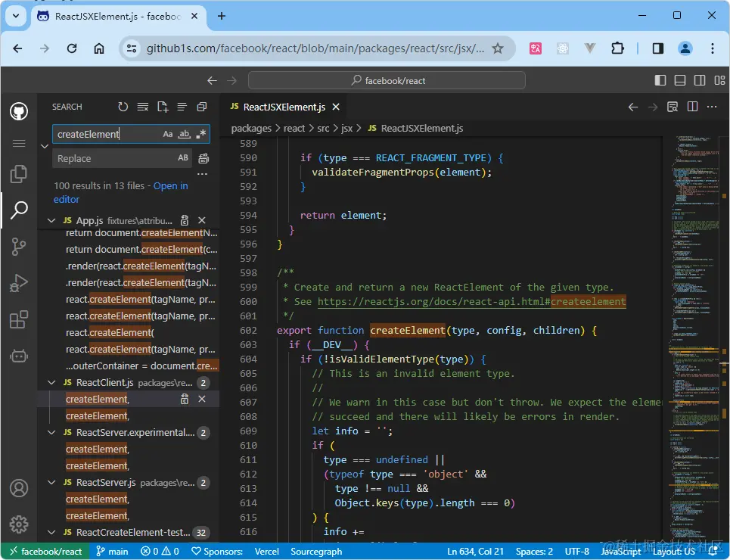Click 'packages' in the breadcrumb
This screenshot has height=560, width=730.
251,128
